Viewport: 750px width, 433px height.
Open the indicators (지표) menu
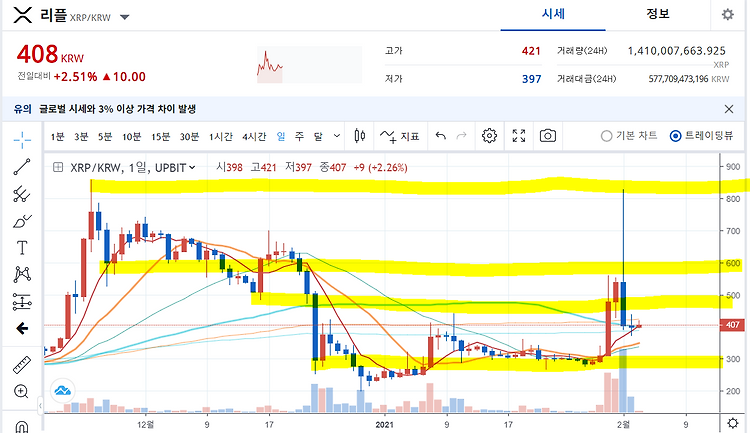click(400, 136)
